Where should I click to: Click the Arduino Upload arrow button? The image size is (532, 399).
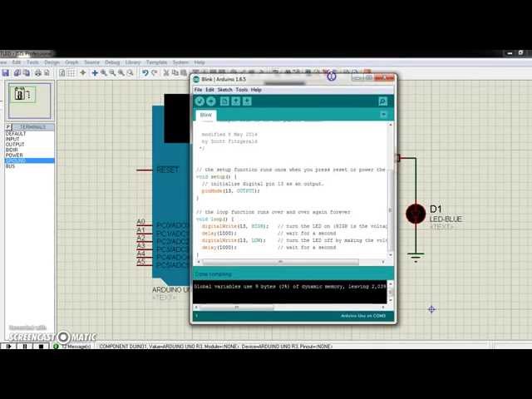point(211,101)
